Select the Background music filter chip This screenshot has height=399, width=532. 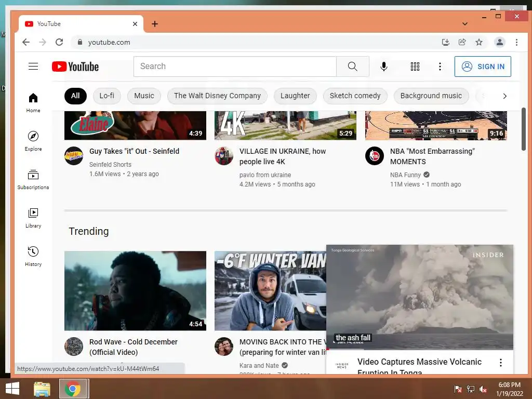[431, 96]
